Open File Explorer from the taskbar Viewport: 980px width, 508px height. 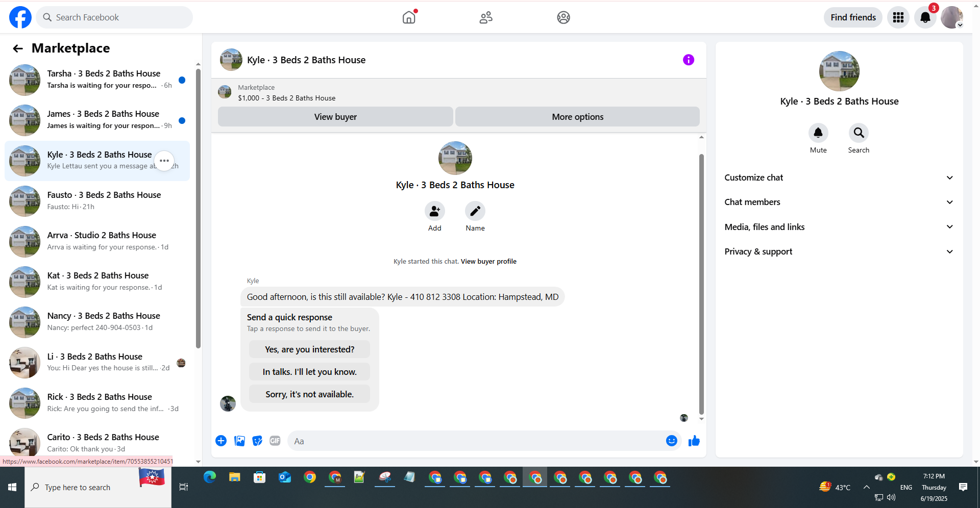pos(235,477)
